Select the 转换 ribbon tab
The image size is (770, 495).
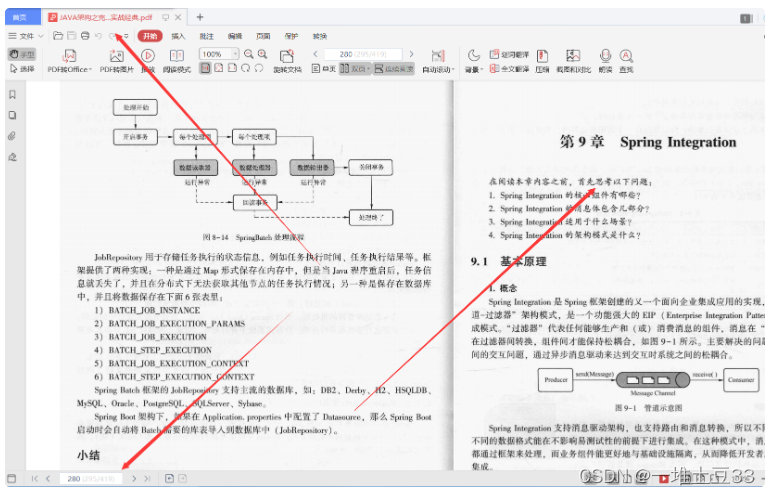(320, 36)
